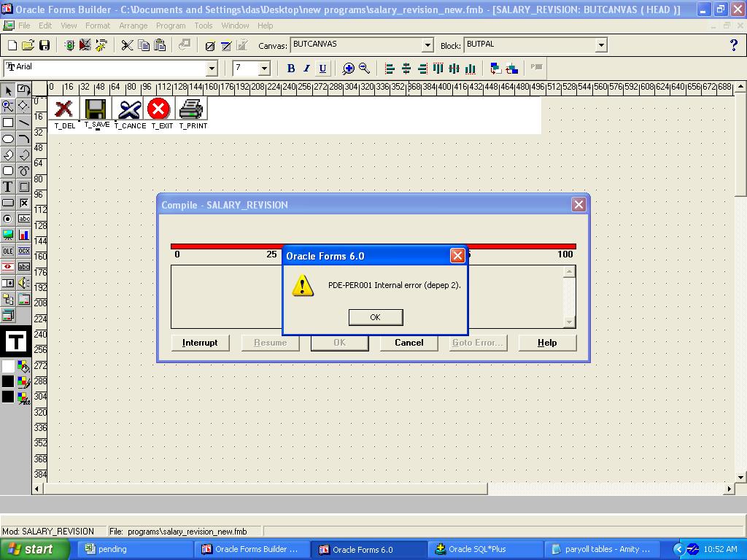Viewport: 747px width, 560px height.
Task: Select the Chart Item tool
Action: click(x=24, y=235)
